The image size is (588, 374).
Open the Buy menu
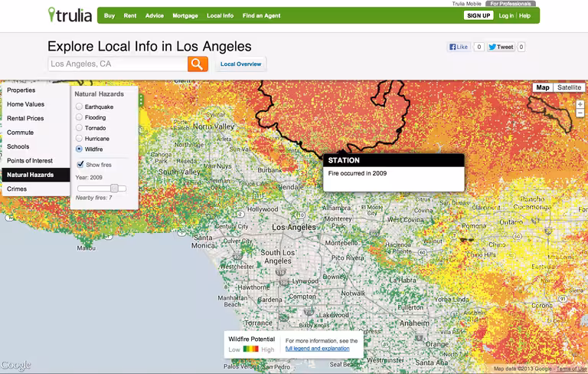click(109, 16)
